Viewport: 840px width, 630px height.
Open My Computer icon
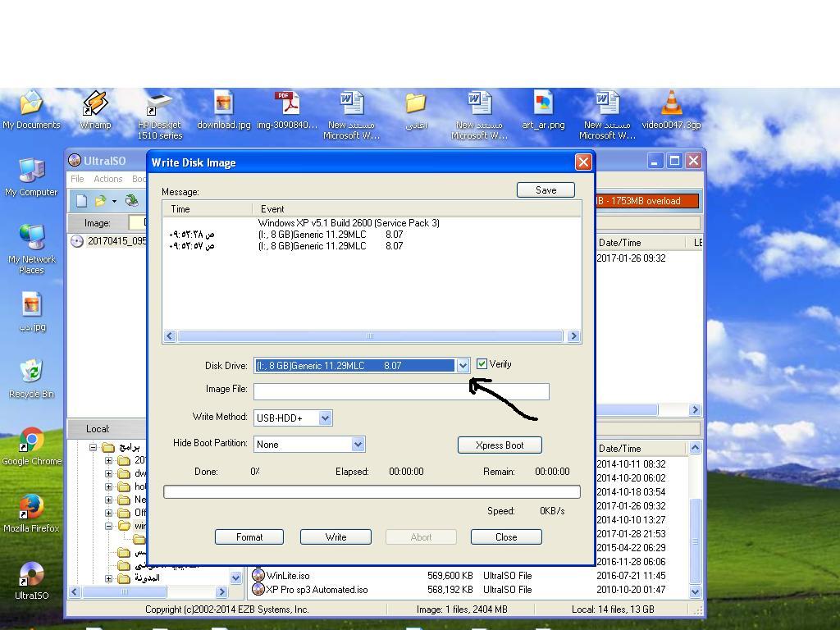pyautogui.click(x=31, y=177)
